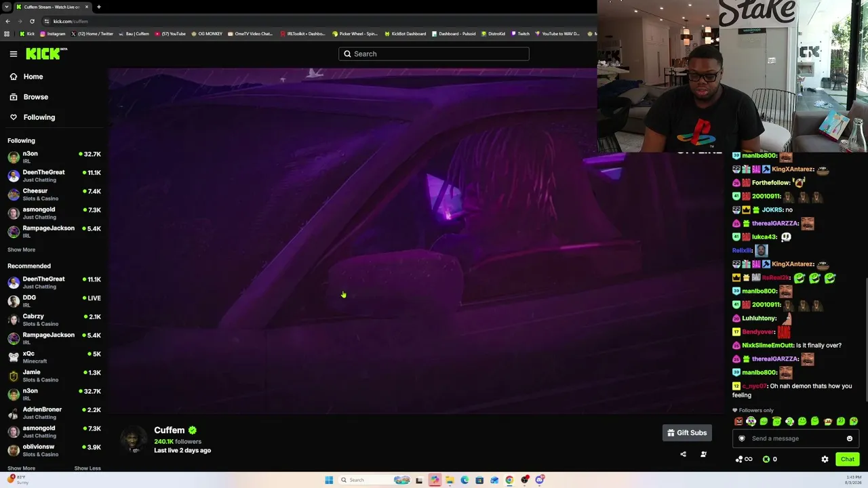Click the taskbar clock and date
This screenshot has height=488, width=868.
[854, 480]
